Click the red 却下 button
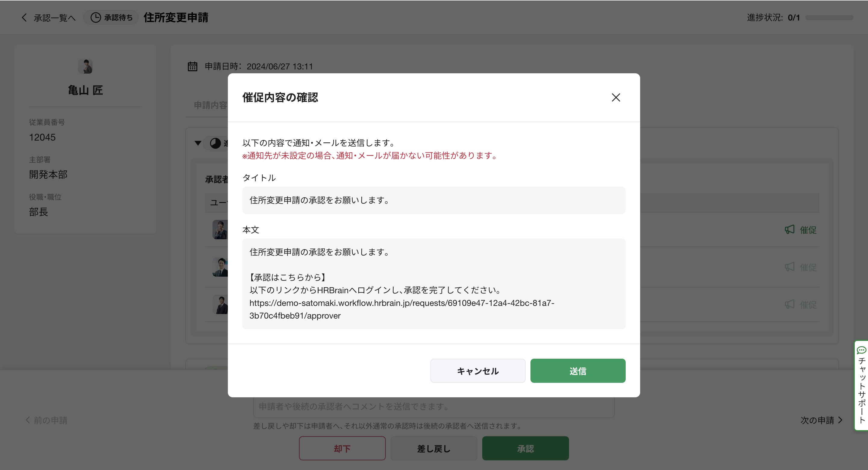This screenshot has width=868, height=470. pyautogui.click(x=342, y=448)
